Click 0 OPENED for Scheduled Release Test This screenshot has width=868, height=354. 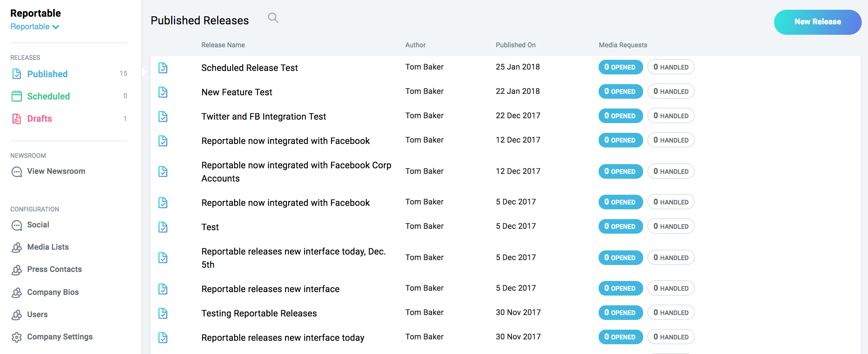click(621, 67)
